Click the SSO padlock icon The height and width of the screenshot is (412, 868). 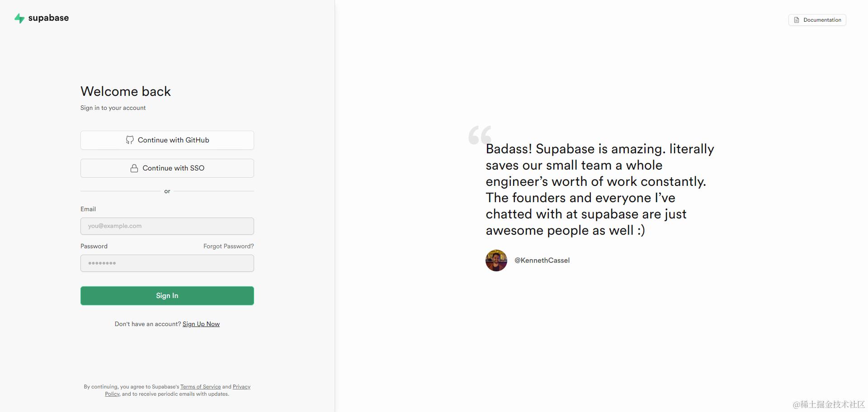(134, 168)
